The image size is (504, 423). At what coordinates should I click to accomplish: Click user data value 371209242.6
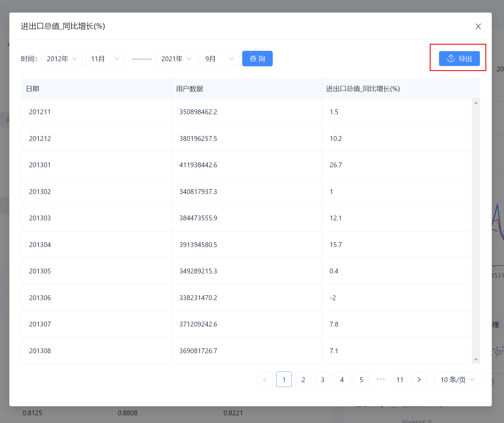click(198, 324)
